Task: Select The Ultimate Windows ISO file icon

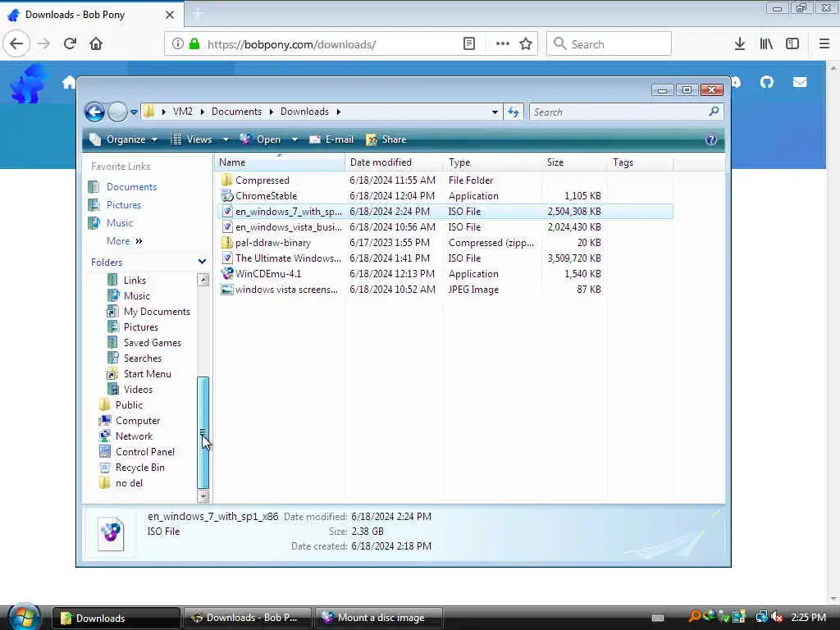Action: point(227,258)
